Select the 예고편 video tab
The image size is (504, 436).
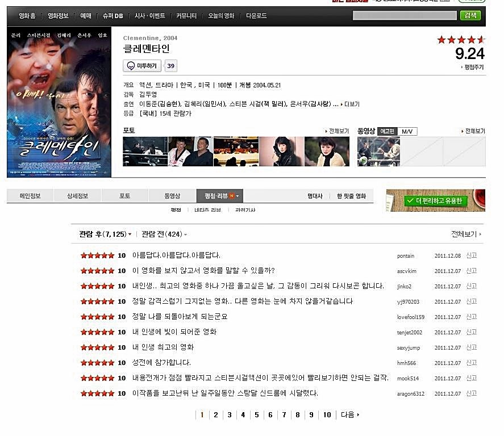(x=387, y=131)
